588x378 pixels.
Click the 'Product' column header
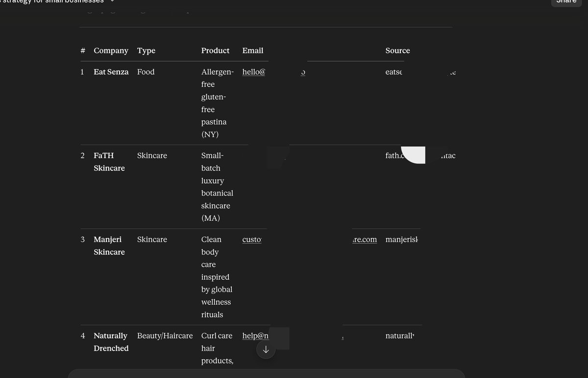coord(215,50)
